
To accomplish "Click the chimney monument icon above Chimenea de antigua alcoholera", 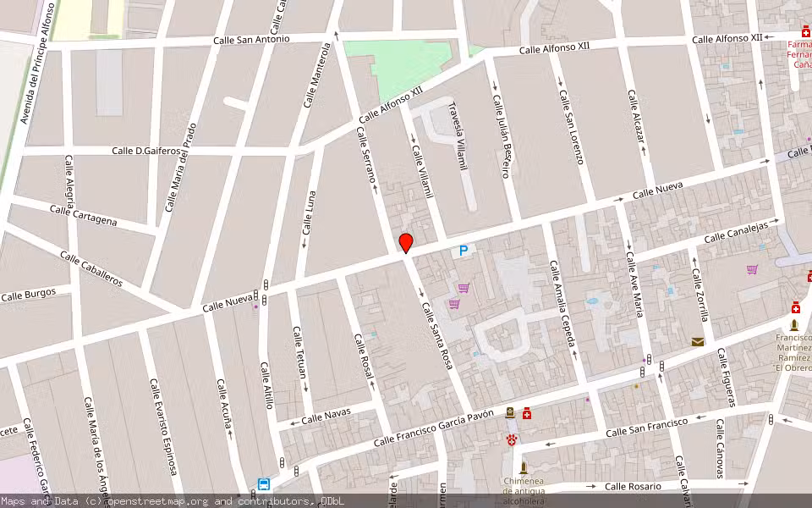I will point(524,467).
